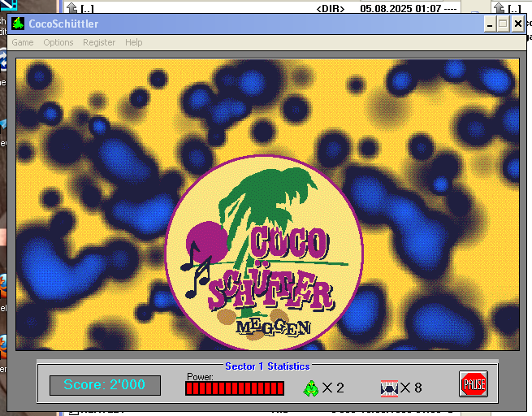Open the Help menu
Viewport: 532px width, 416px height.
133,42
